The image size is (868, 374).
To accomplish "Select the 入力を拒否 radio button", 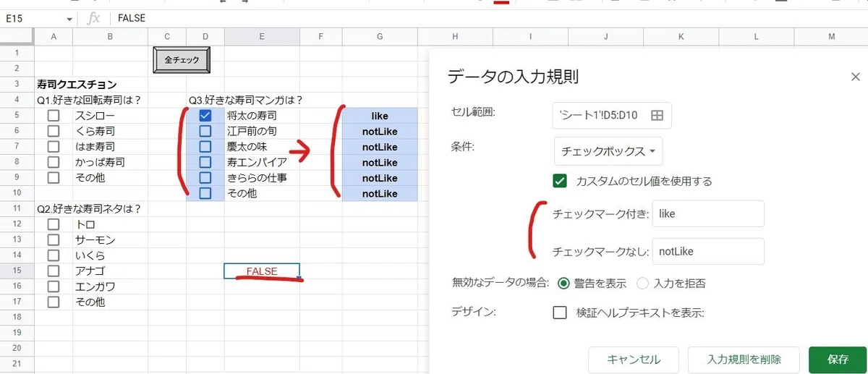I will (643, 283).
